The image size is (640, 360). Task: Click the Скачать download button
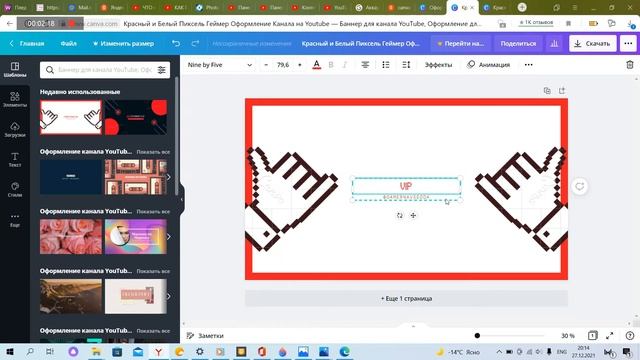593,43
